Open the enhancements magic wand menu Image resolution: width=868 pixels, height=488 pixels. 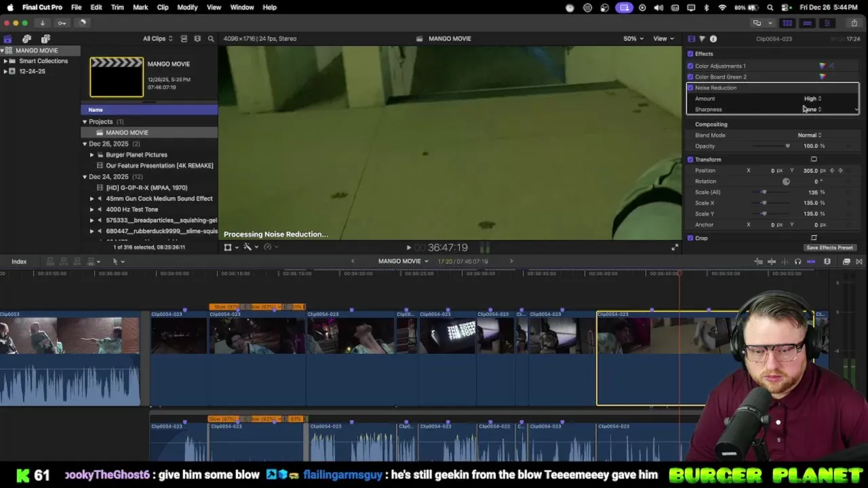pos(249,247)
